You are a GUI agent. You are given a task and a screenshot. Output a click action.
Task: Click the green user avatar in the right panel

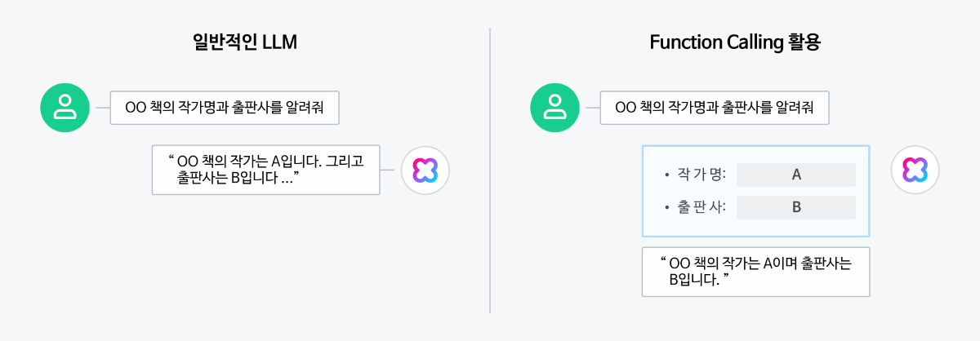tap(555, 107)
